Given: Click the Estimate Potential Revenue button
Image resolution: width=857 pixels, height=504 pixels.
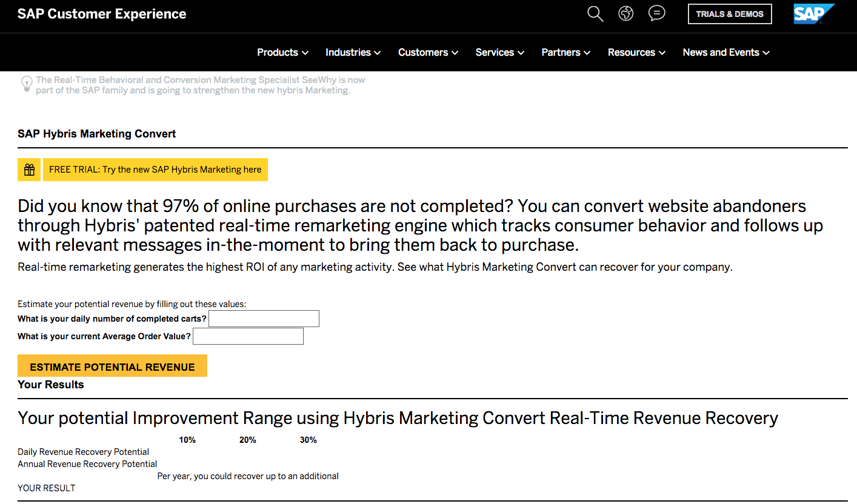Looking at the screenshot, I should point(112,366).
